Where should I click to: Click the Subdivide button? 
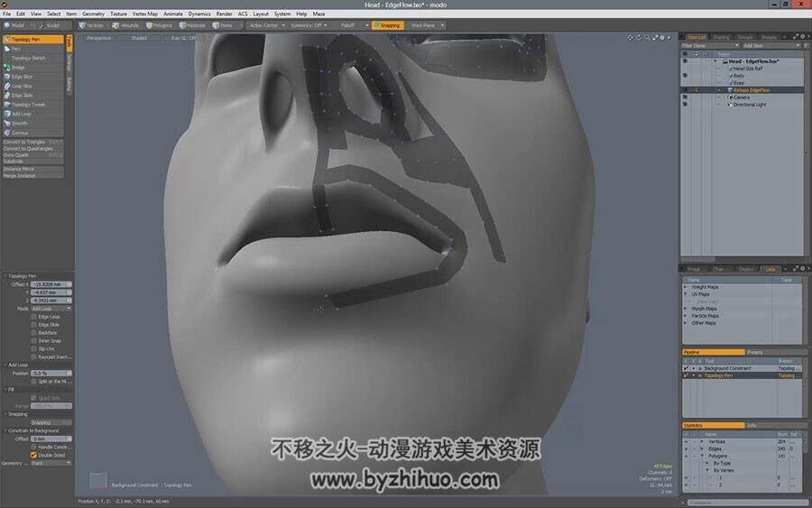[32, 162]
